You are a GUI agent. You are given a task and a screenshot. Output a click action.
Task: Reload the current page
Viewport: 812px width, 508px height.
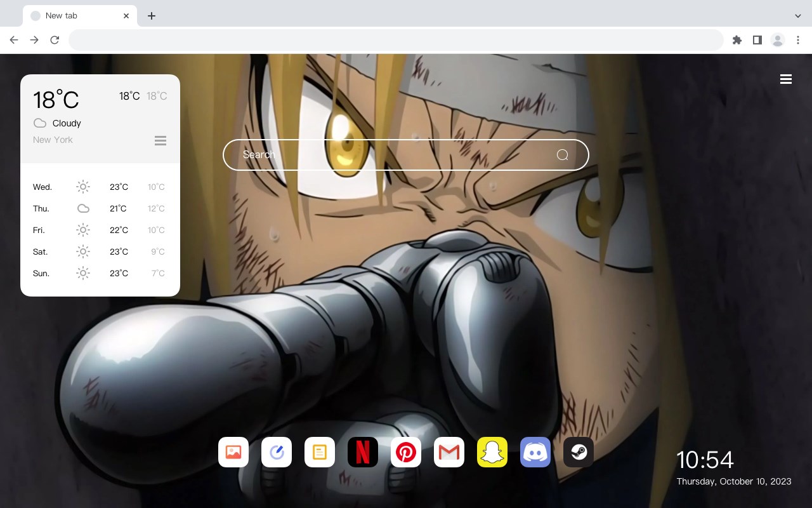tap(55, 40)
